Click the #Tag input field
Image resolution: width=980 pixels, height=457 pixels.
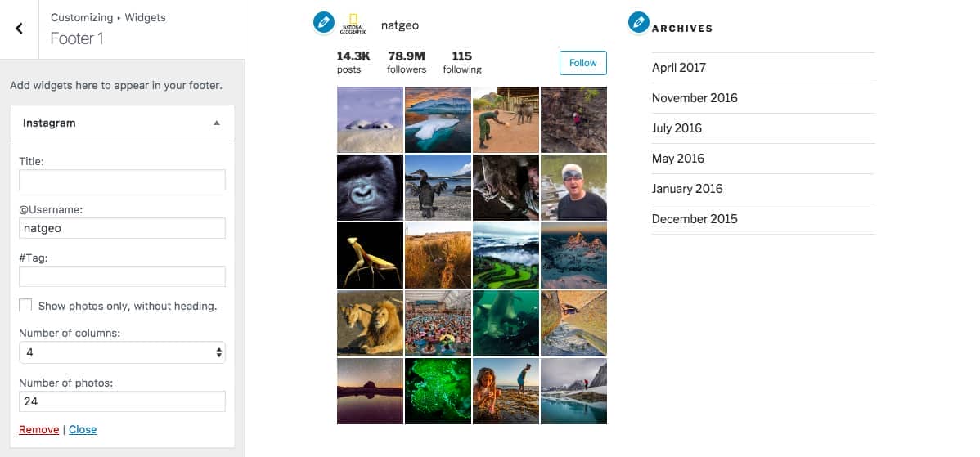(x=122, y=276)
